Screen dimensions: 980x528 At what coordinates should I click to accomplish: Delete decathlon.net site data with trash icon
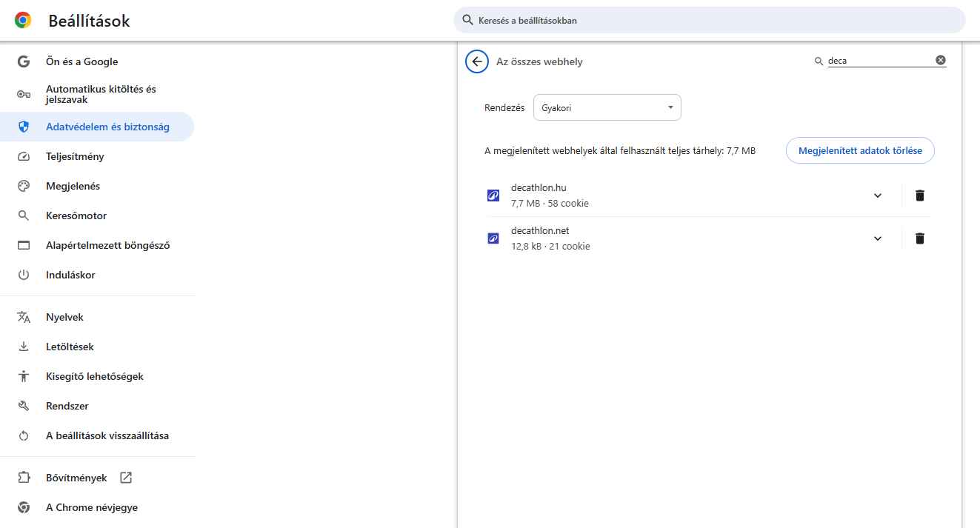click(919, 238)
